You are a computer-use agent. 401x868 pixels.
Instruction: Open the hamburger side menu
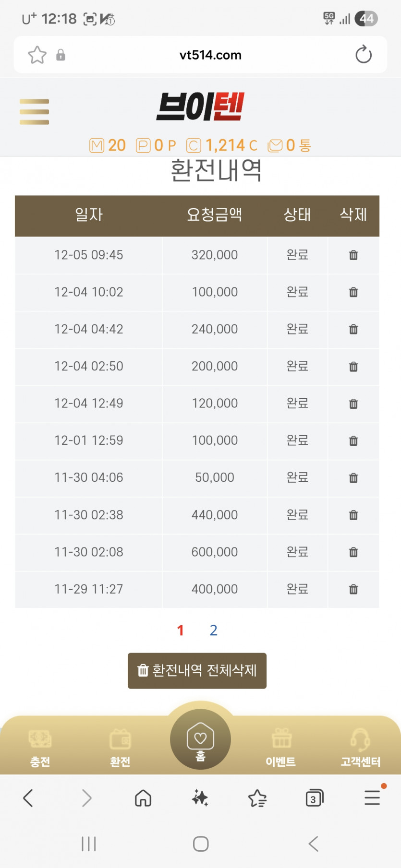(x=34, y=112)
